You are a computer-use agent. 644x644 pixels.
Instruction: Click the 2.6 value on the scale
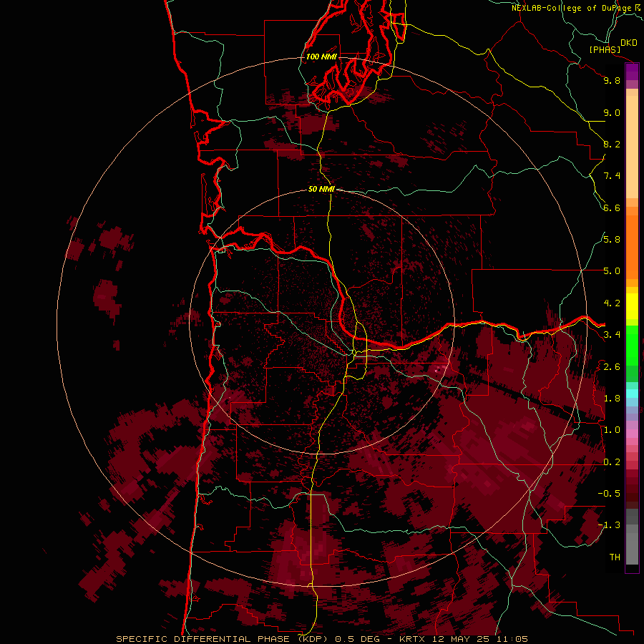612,367
